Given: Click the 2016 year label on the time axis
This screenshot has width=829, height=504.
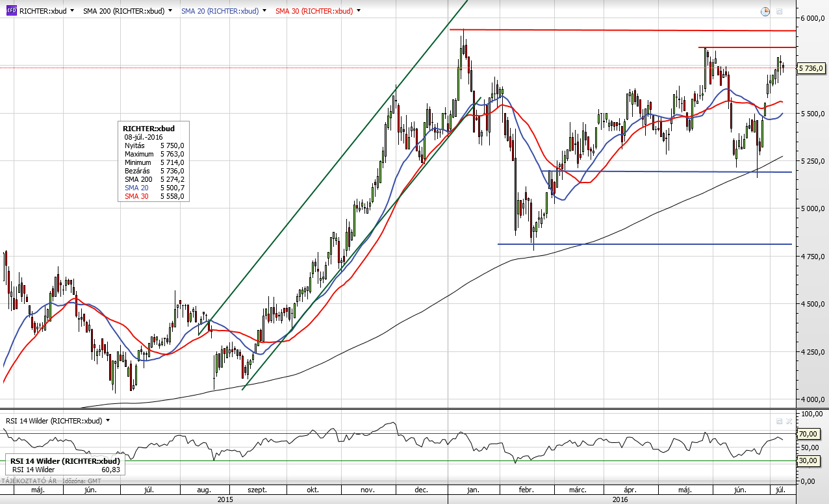Looking at the screenshot, I should click(x=620, y=499).
